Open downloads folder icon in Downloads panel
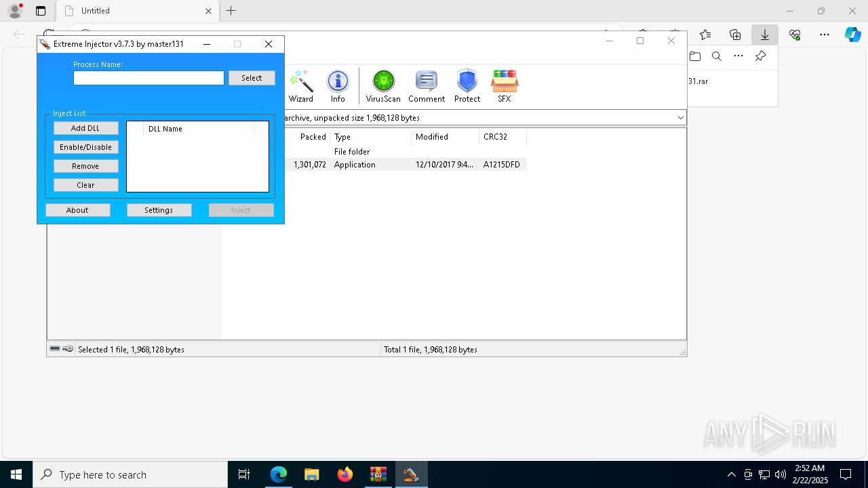 pyautogui.click(x=695, y=56)
